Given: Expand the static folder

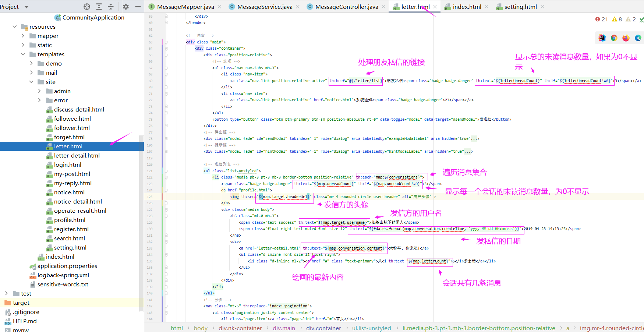Looking at the screenshot, I should click(23, 45).
